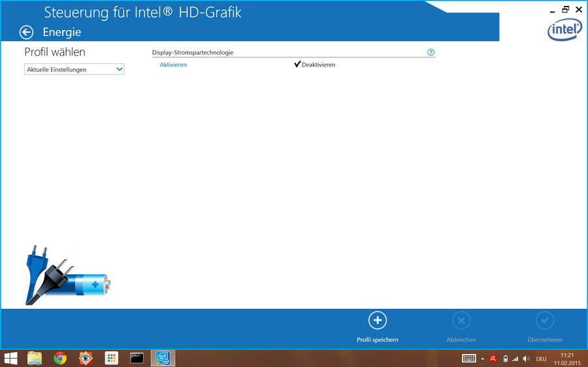Open the Windows Start button

(10, 359)
